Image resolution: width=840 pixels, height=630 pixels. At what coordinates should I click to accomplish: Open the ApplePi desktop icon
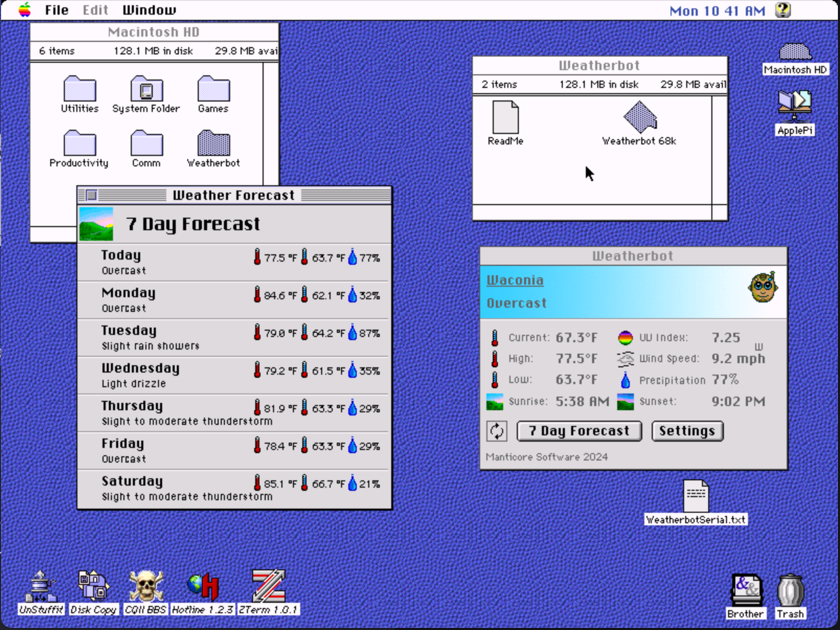click(x=794, y=103)
